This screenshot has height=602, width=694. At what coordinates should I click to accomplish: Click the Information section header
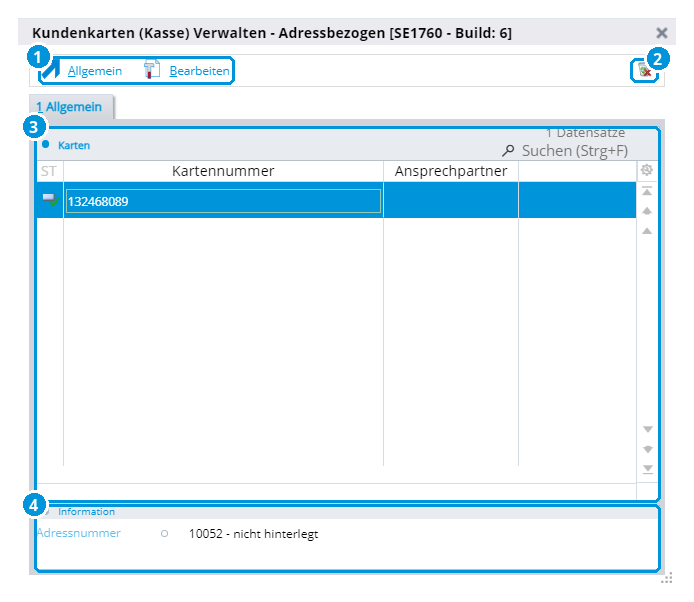(86, 512)
